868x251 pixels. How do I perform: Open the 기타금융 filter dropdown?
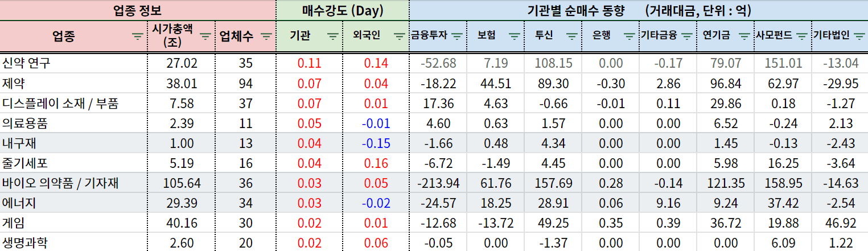click(686, 36)
